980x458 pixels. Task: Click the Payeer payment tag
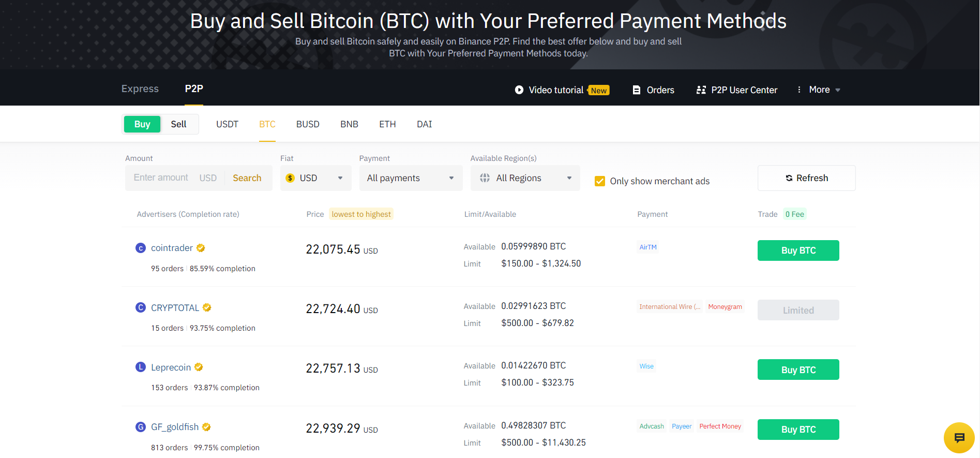(x=682, y=426)
